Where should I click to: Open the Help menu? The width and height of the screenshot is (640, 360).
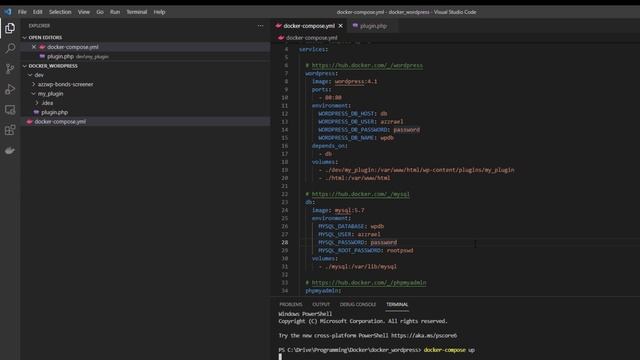click(x=159, y=12)
